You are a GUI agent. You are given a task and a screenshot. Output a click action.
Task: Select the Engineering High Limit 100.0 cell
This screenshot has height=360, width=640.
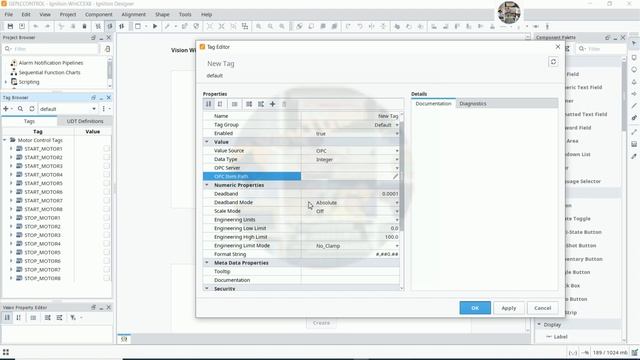click(x=350, y=237)
